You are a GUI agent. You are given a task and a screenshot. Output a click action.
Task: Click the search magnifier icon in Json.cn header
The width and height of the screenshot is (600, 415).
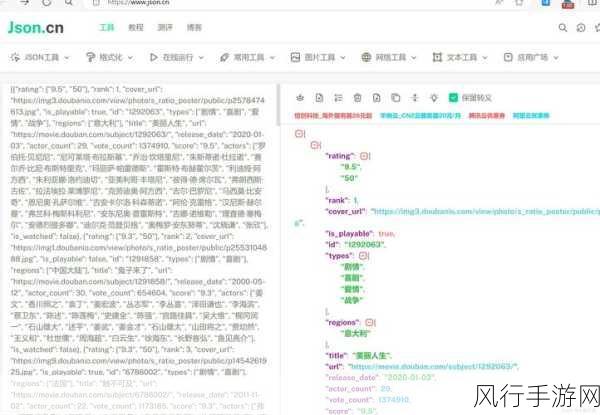pyautogui.click(x=562, y=28)
